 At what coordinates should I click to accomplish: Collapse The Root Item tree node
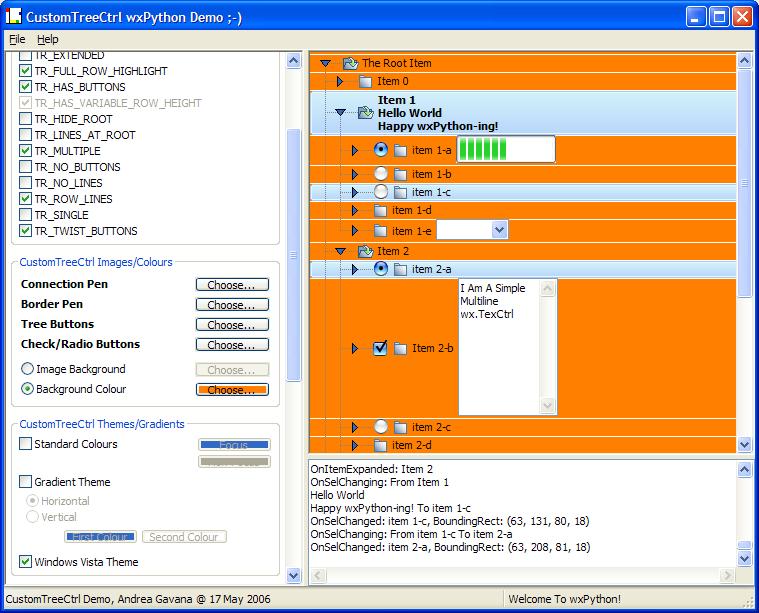click(325, 63)
